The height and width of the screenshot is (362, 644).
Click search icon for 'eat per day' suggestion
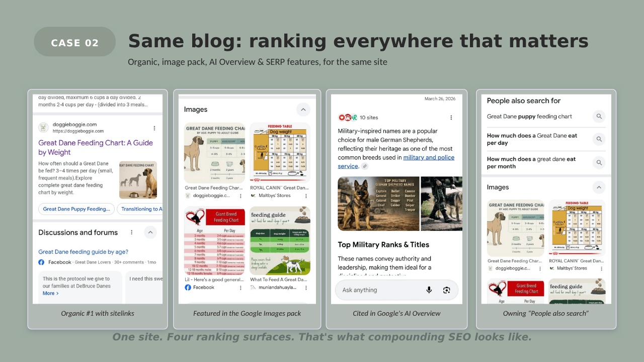[x=599, y=139]
